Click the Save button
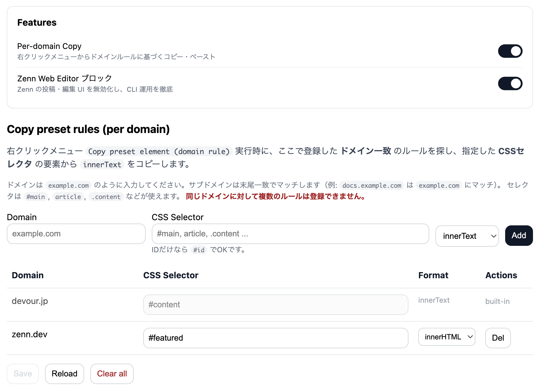Screen dimensions: 544x392 pyautogui.click(x=23, y=374)
